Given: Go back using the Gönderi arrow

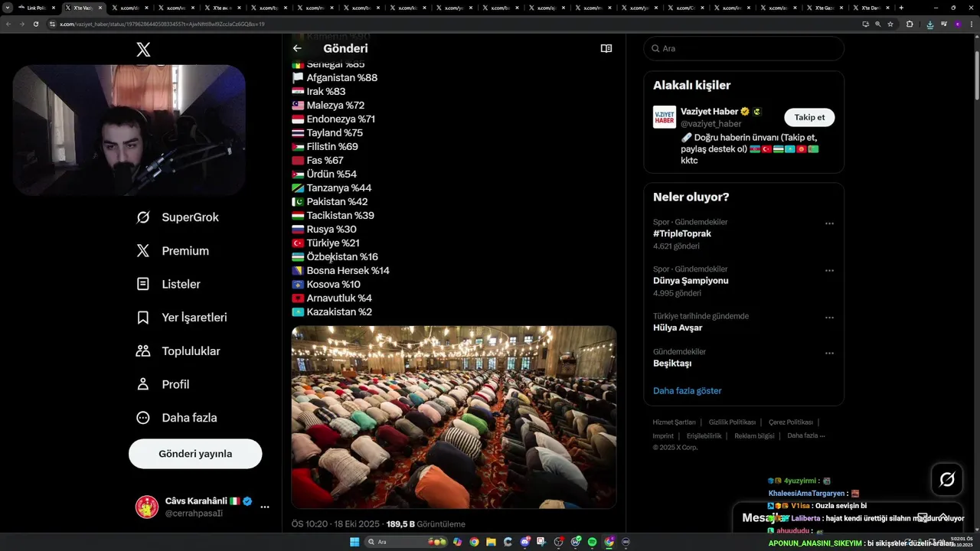Looking at the screenshot, I should point(297,48).
